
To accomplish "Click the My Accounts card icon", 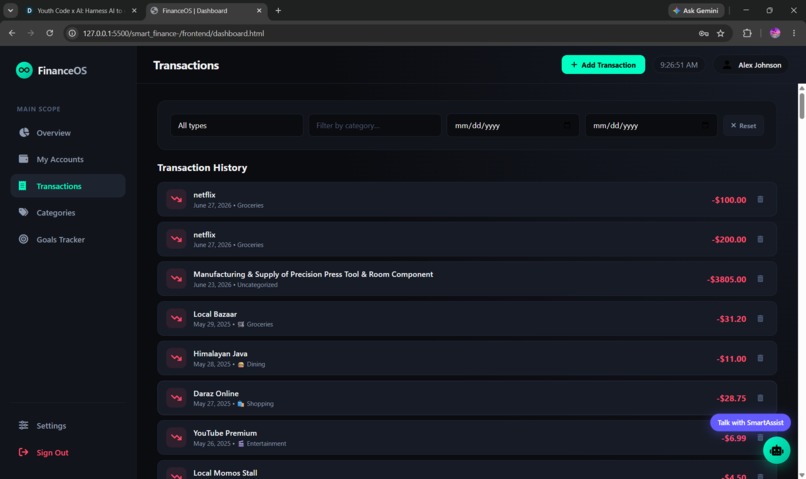I will coord(24,159).
